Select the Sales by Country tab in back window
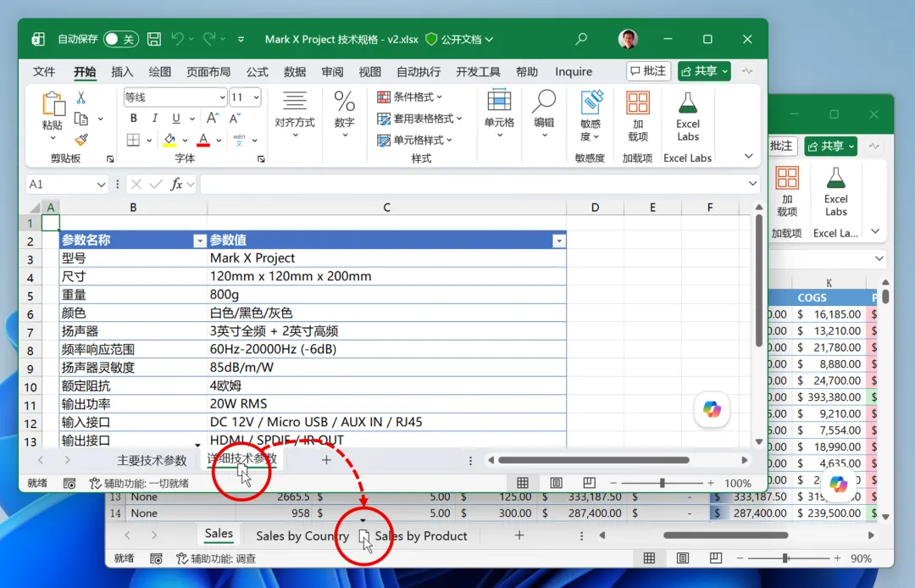The image size is (915, 588). point(302,536)
